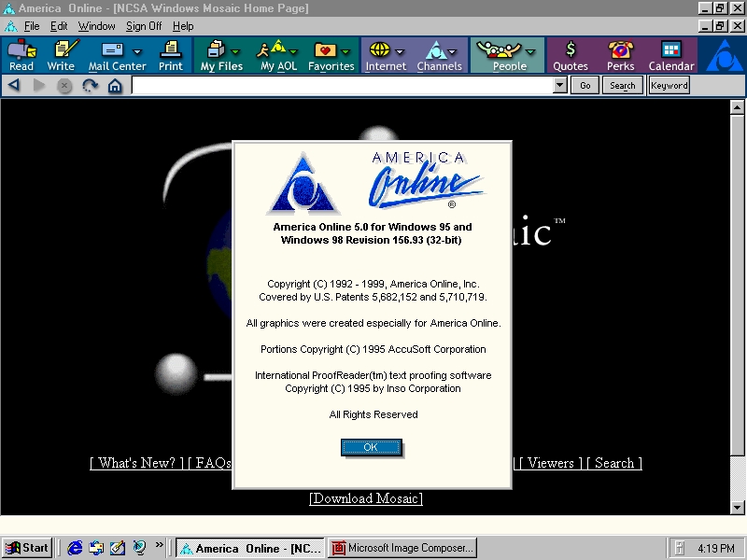Open the Sign Off menu
Image resolution: width=747 pixels, height=560 pixels.
[x=143, y=26]
